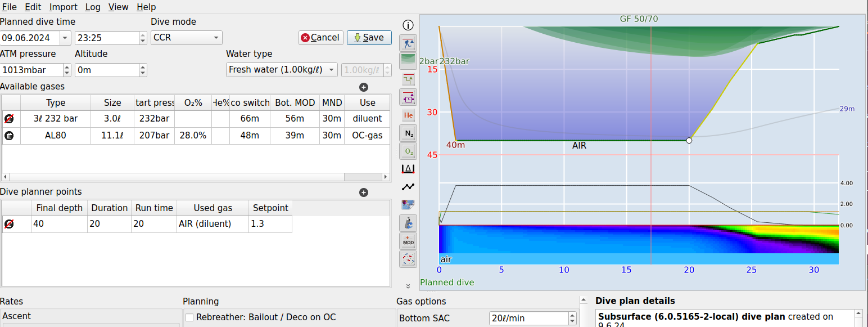Add a dive planner point with plus icon
Image resolution: width=868 pixels, height=327 pixels.
pyautogui.click(x=364, y=192)
